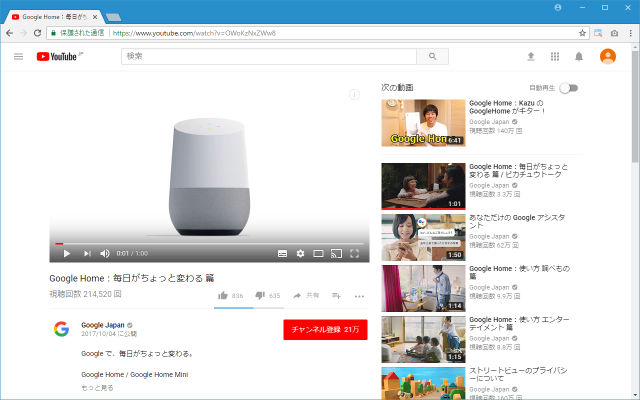Screen dimensions: 640x400
Task: Click the view count 214,520 回
Action: 85,294
